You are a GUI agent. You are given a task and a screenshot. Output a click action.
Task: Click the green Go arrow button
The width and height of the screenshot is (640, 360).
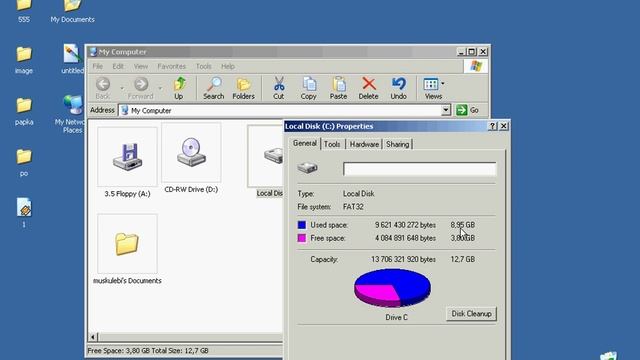click(462, 110)
